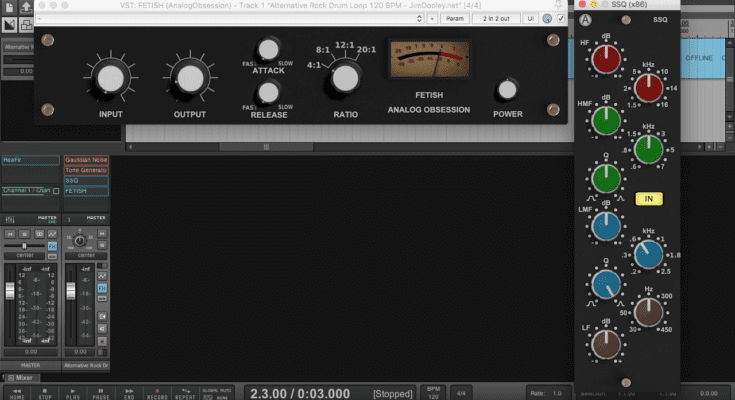Click the FETISH Power knob

tap(508, 90)
